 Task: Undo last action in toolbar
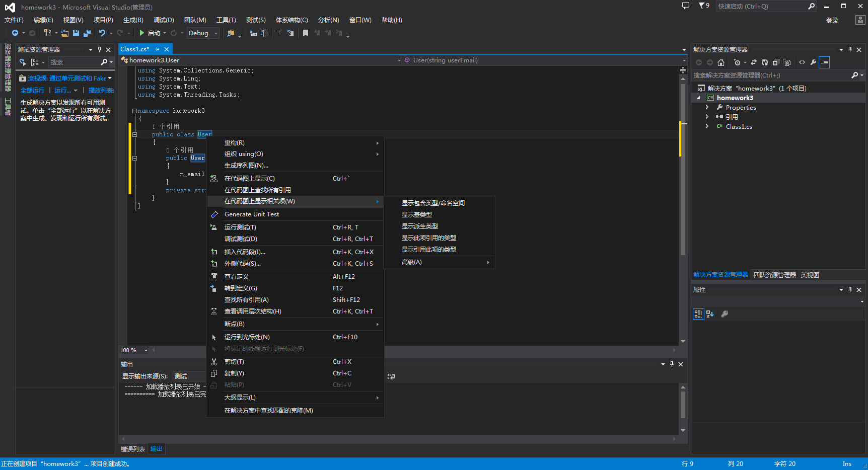click(102, 33)
